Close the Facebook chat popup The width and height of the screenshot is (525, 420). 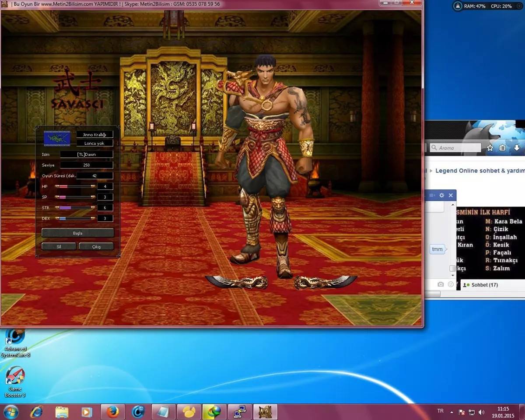(451, 195)
